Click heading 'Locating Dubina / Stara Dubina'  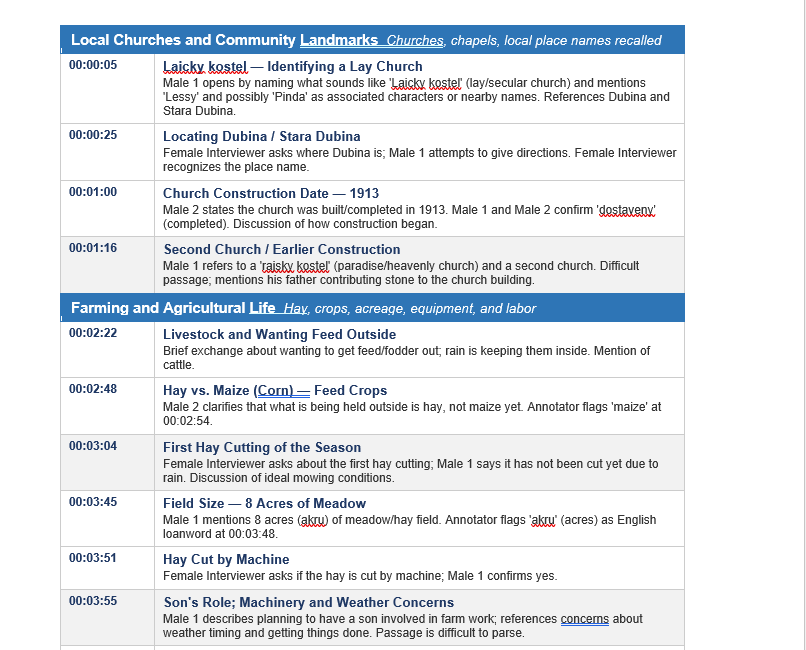[262, 137]
